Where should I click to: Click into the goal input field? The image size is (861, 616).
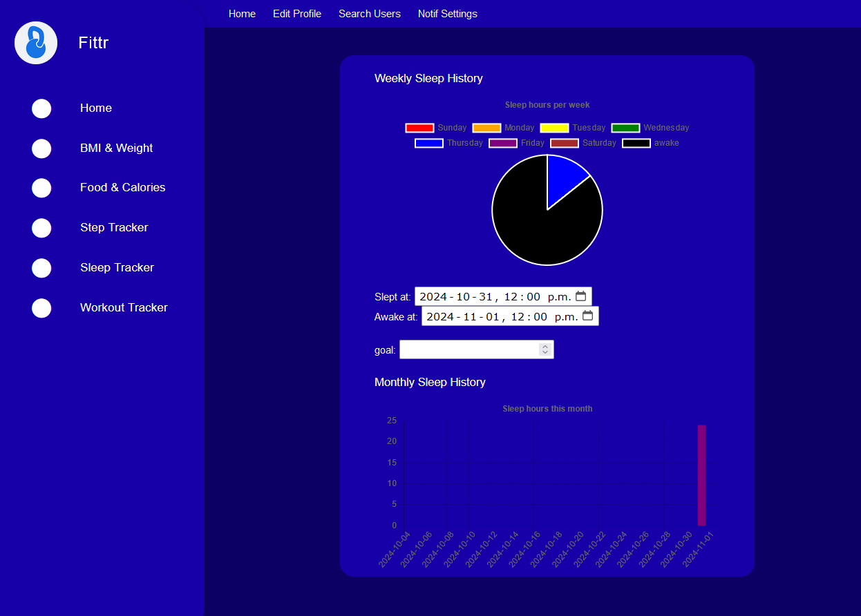pos(469,349)
